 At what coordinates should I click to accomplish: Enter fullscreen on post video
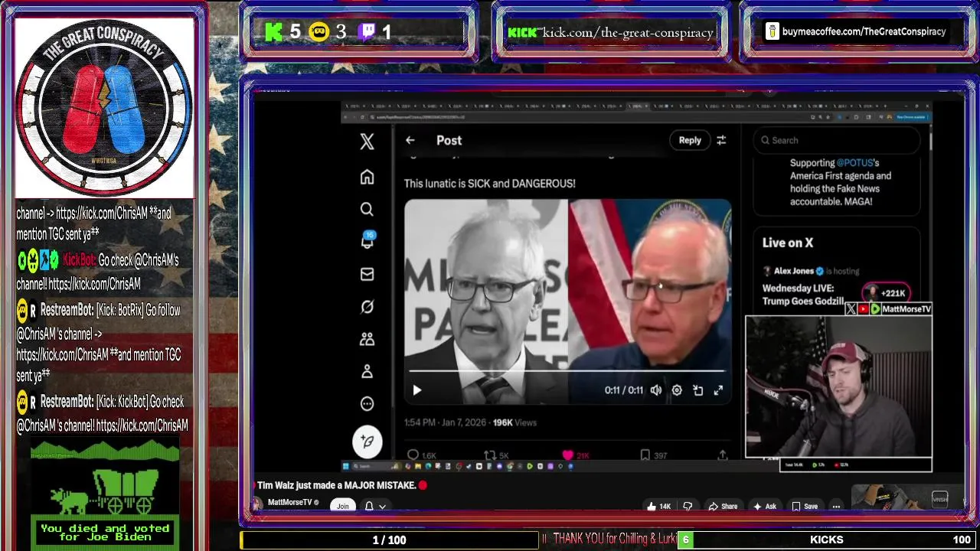[x=718, y=390]
